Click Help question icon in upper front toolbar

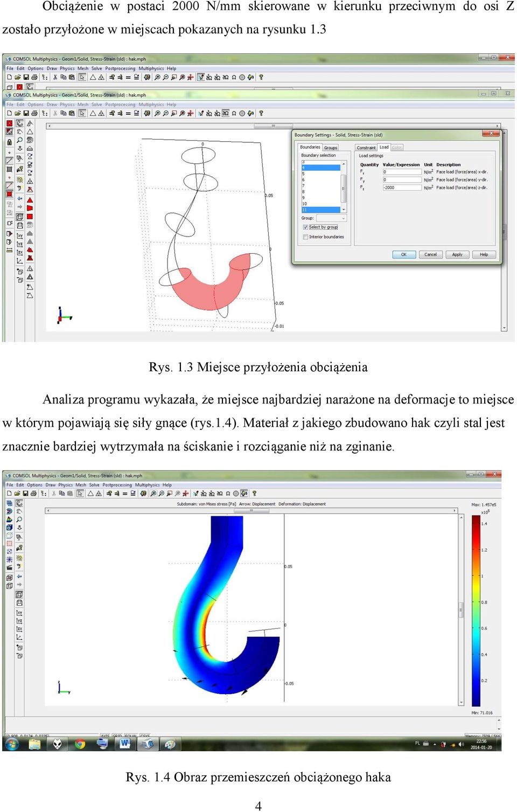(x=261, y=113)
